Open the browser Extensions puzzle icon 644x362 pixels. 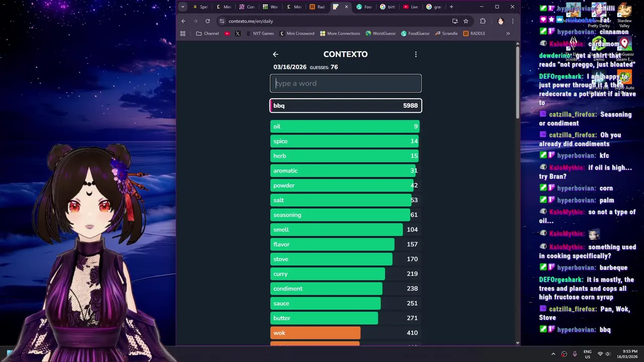(x=483, y=21)
